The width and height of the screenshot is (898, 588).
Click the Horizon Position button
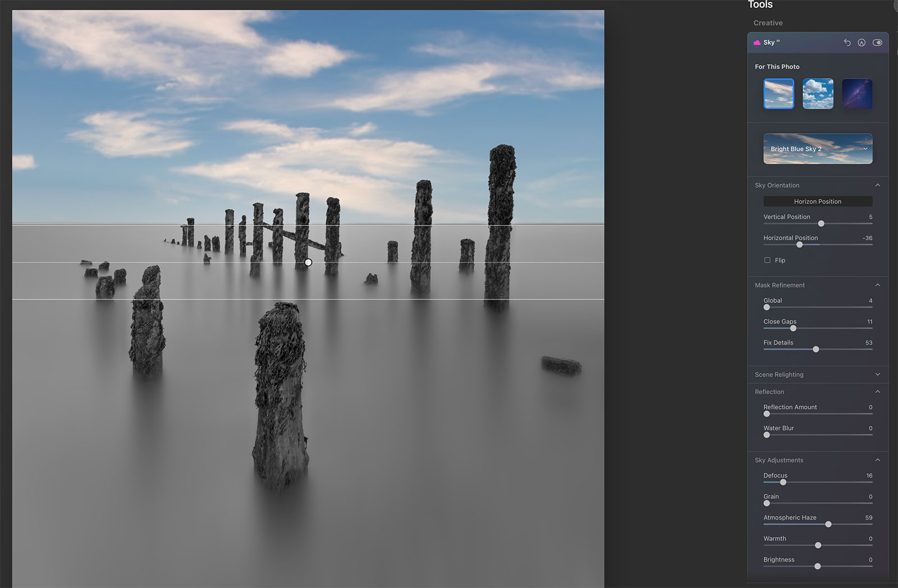point(818,201)
